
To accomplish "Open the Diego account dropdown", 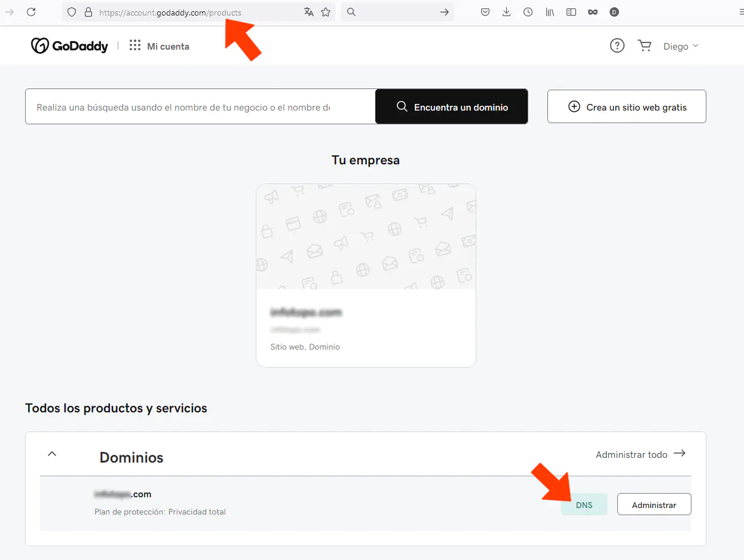I will [681, 45].
